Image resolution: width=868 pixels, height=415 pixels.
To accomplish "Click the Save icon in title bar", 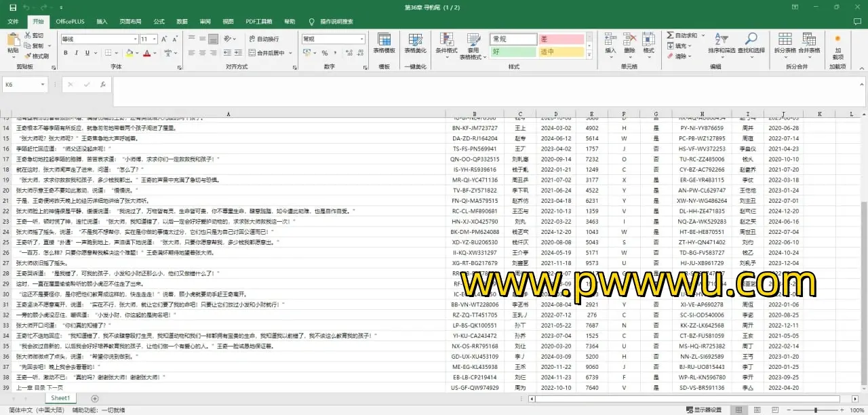I will point(13,7).
